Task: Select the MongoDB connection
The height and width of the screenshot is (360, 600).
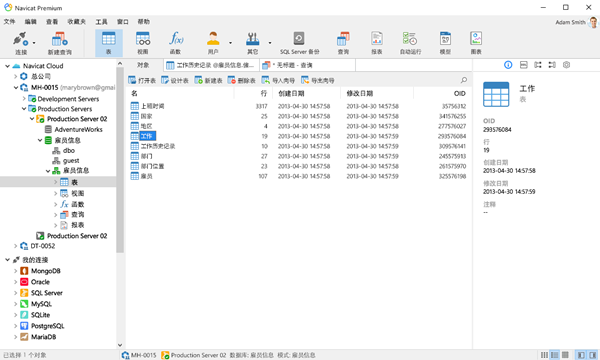Action: pos(46,271)
